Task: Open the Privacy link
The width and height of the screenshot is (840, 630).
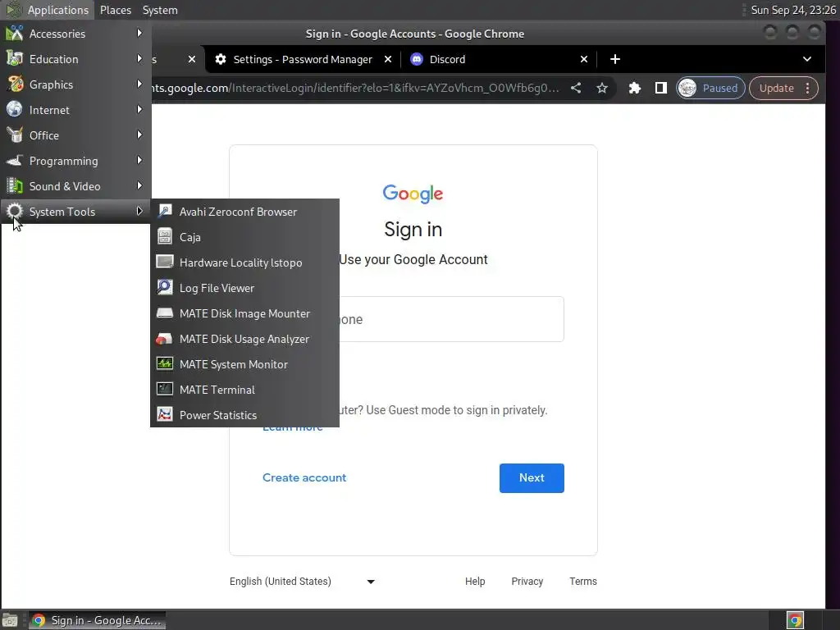Action: point(527,582)
